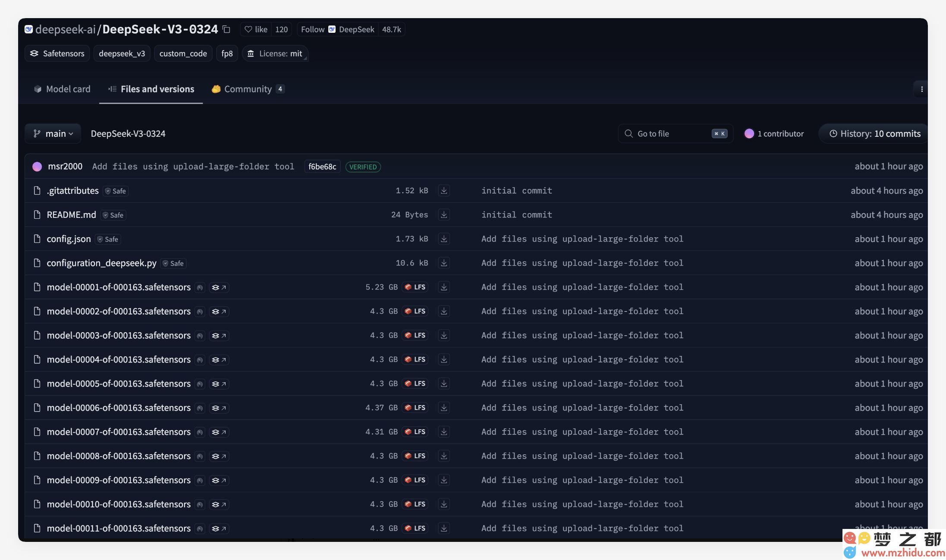Image resolution: width=946 pixels, height=560 pixels.
Task: Focus the Go to file search field
Action: 676,134
